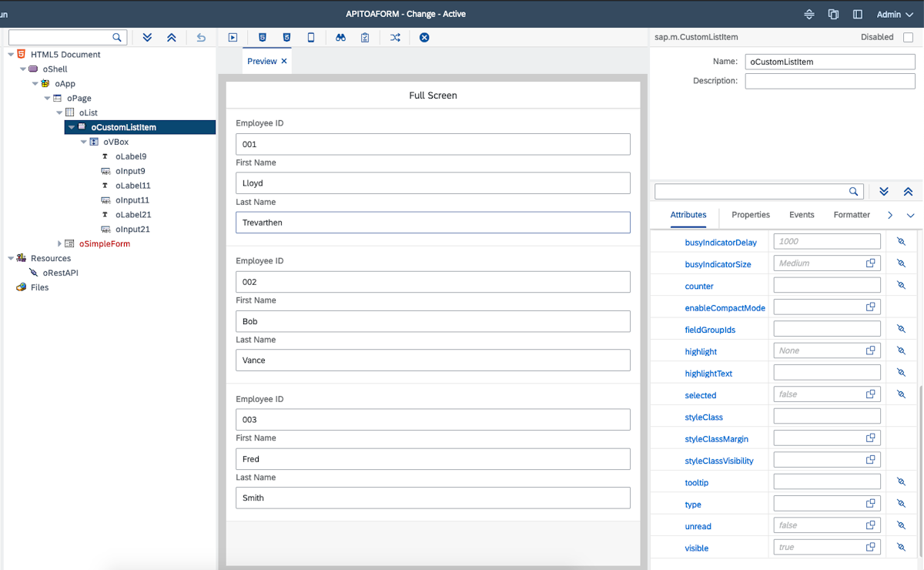Switch to the Formatter tab
Viewport: 924px width, 570px height.
(x=852, y=215)
